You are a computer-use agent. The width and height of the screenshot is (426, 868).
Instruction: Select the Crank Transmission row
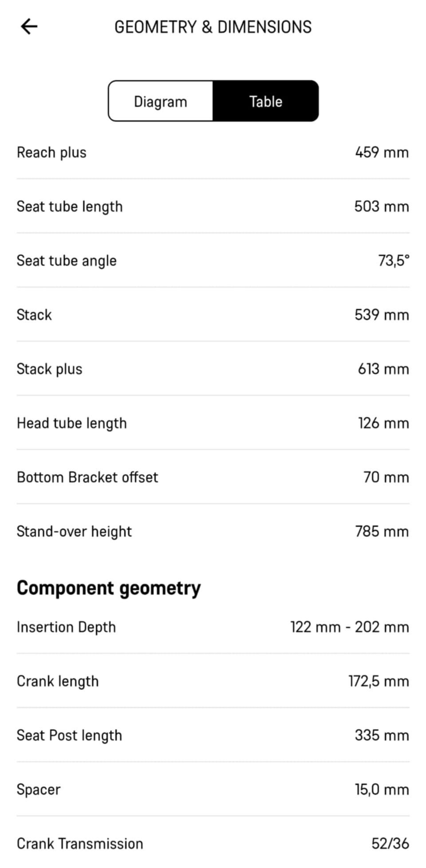click(213, 843)
